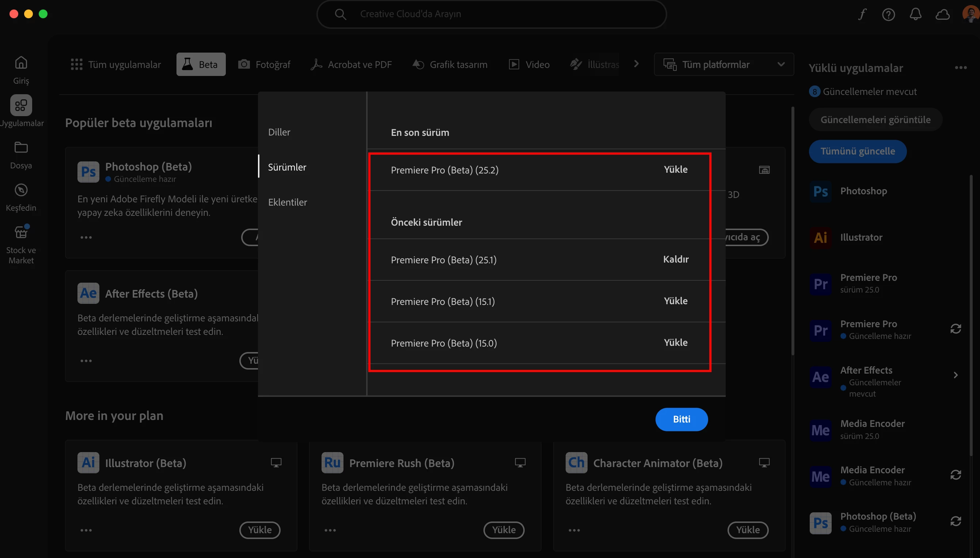
Task: Open the Giriş home icon in sidebar
Action: pos(21,62)
